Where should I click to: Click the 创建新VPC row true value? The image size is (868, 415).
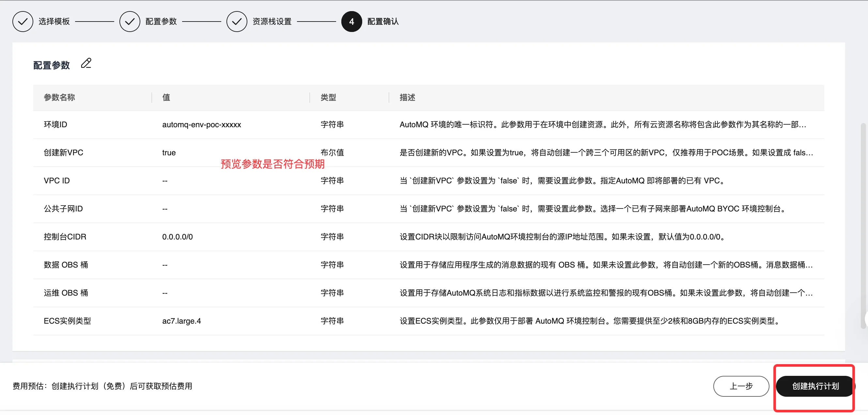point(169,153)
